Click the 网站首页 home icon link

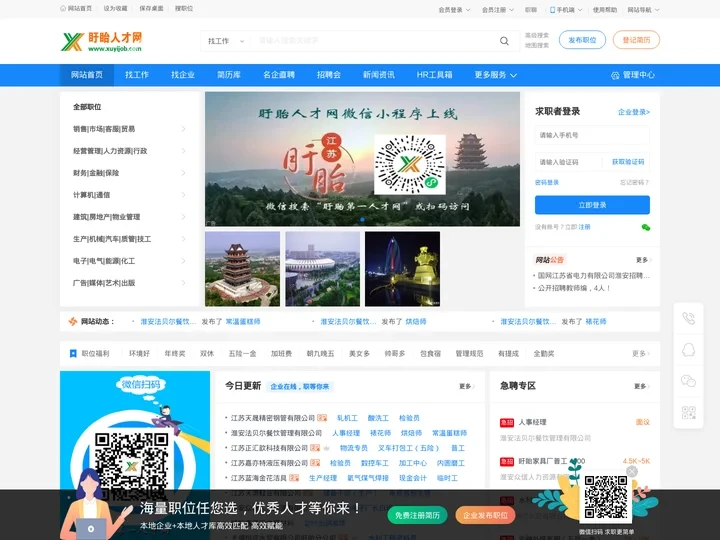76,9
